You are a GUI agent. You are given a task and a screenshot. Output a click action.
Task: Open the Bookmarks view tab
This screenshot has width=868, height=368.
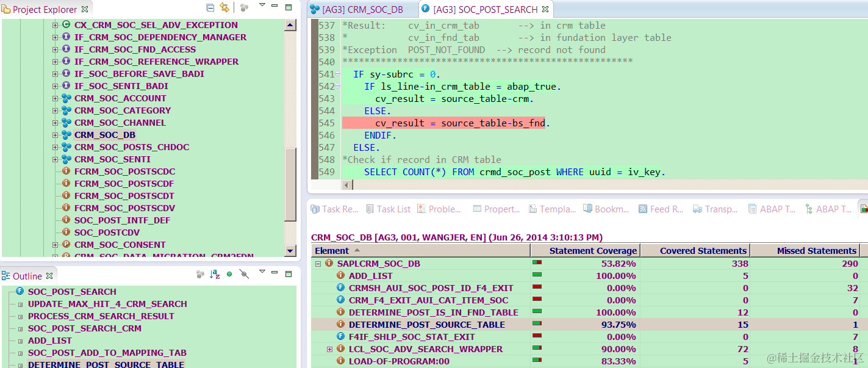pos(606,209)
